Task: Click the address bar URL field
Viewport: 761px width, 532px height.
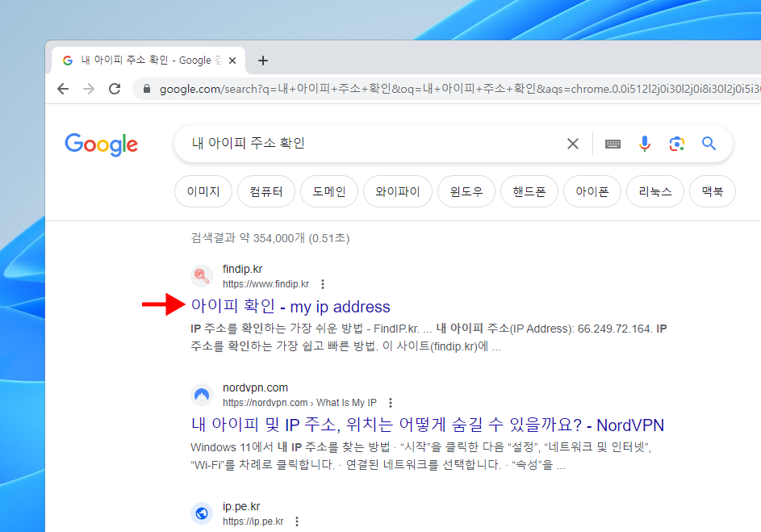Action: [x=452, y=89]
